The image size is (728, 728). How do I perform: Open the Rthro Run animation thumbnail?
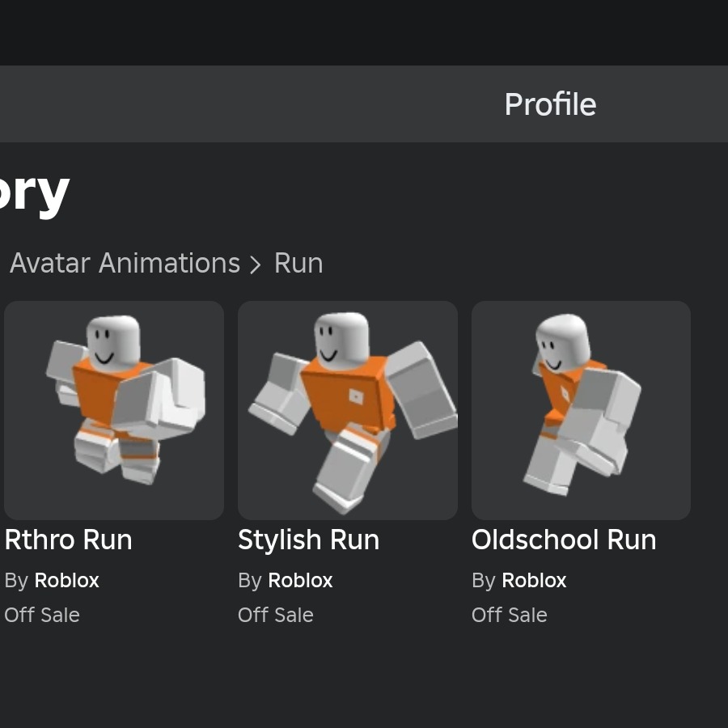tap(114, 410)
